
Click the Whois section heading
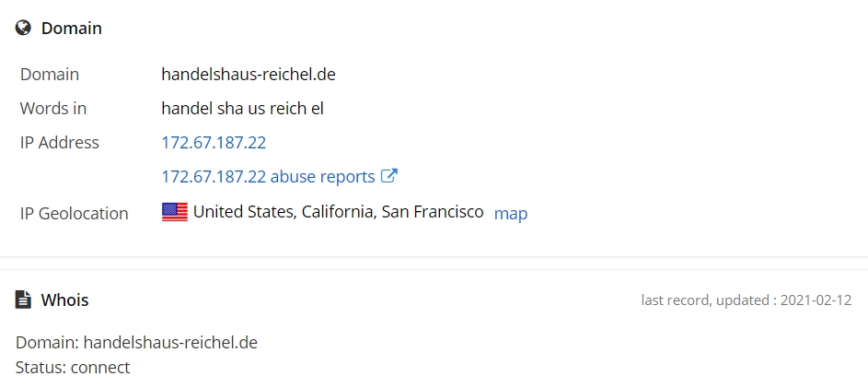(64, 300)
